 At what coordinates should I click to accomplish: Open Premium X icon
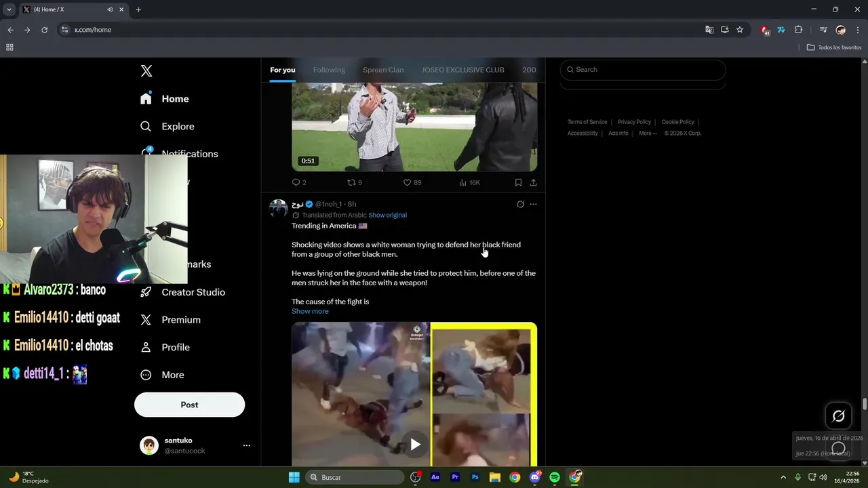[146, 320]
